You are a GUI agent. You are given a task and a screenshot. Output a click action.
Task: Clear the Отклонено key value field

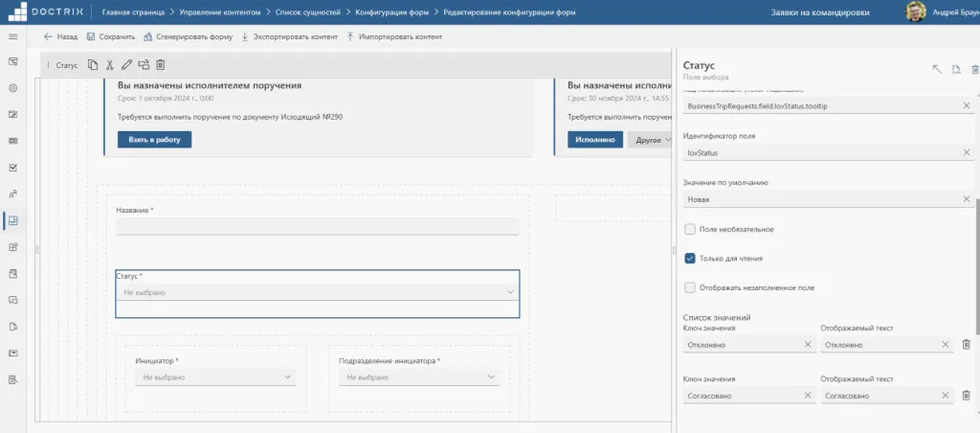pyautogui.click(x=808, y=345)
